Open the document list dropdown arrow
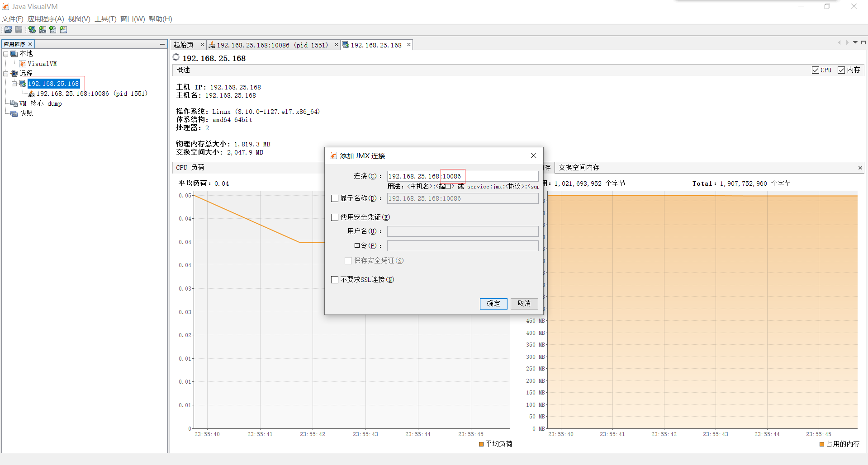Viewport: 868px width, 465px height. click(x=855, y=42)
